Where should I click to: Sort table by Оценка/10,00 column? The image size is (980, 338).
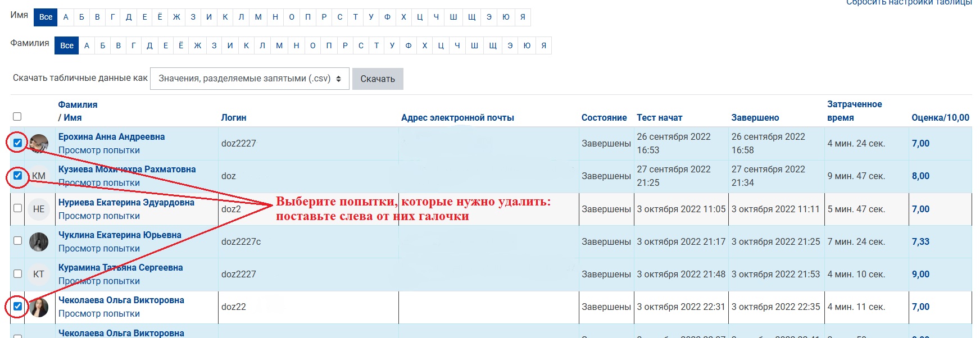pos(940,117)
